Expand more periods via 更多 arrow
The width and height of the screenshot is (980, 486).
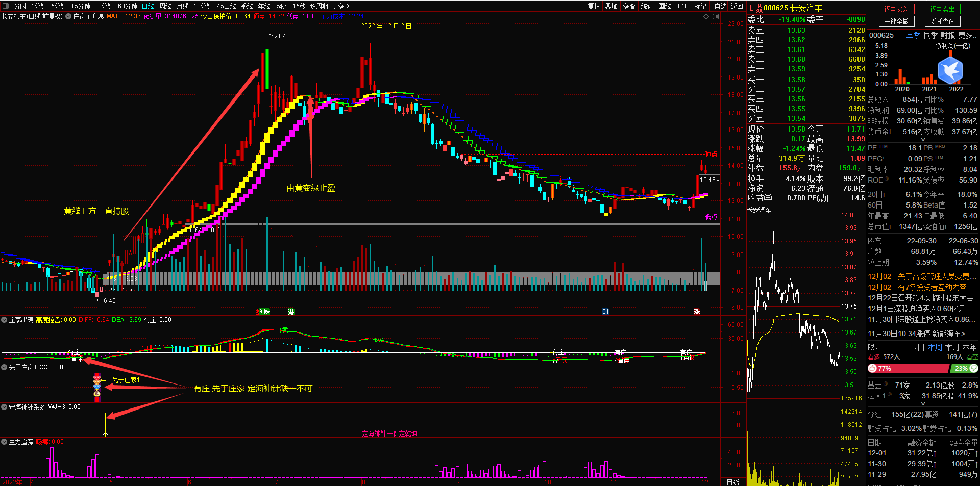click(340, 6)
